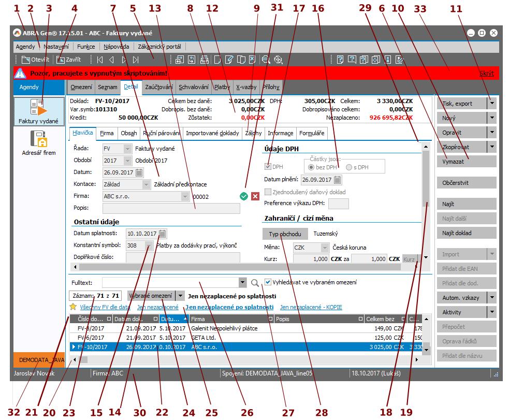The image size is (509, 420).
Task: Click the new blank document toolbar icon
Action: pos(217,60)
